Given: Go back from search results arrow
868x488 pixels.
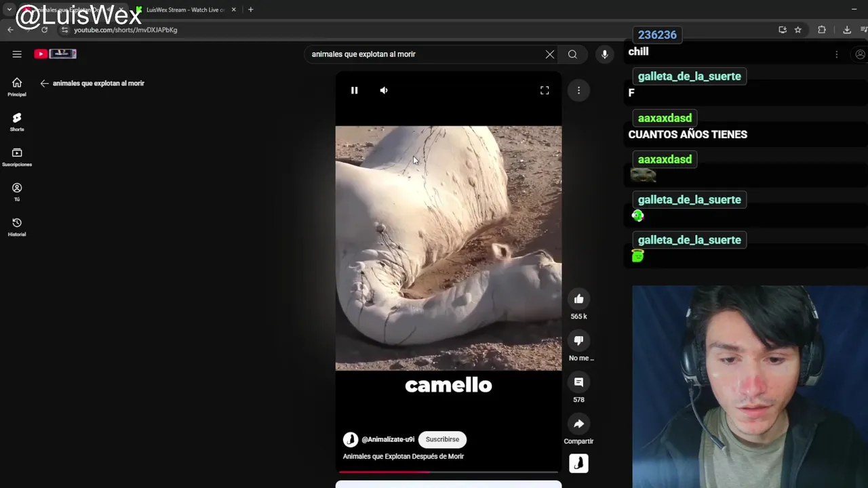Looking at the screenshot, I should tap(44, 83).
